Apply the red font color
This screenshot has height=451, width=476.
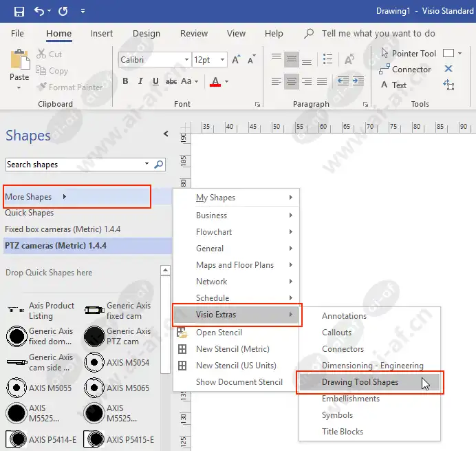215,81
